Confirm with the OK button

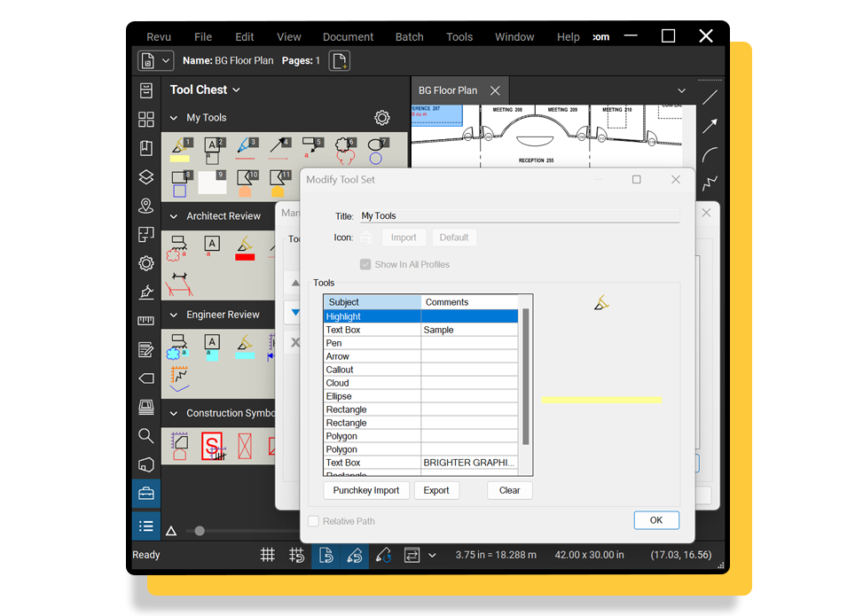point(656,520)
